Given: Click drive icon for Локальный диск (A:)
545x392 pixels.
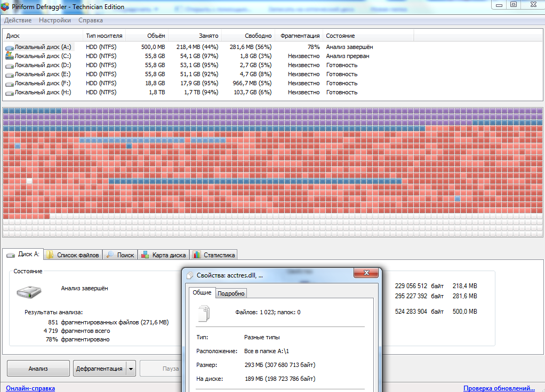Looking at the screenshot, I should point(10,47).
